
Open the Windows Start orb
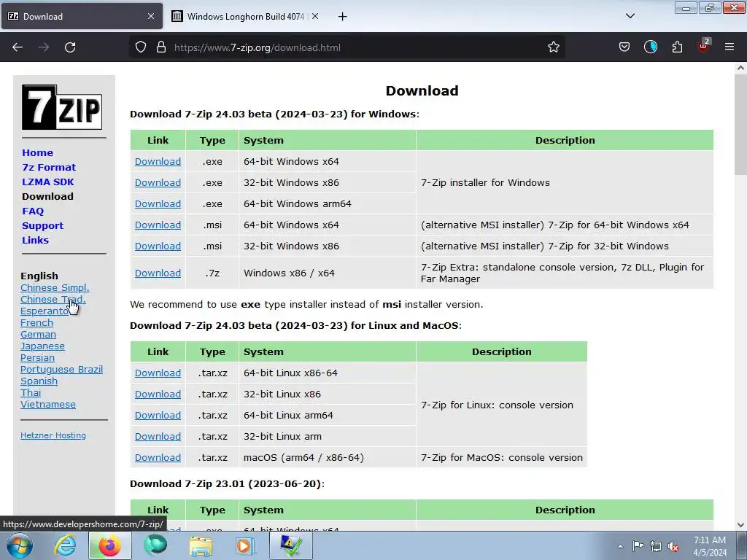(x=20, y=545)
